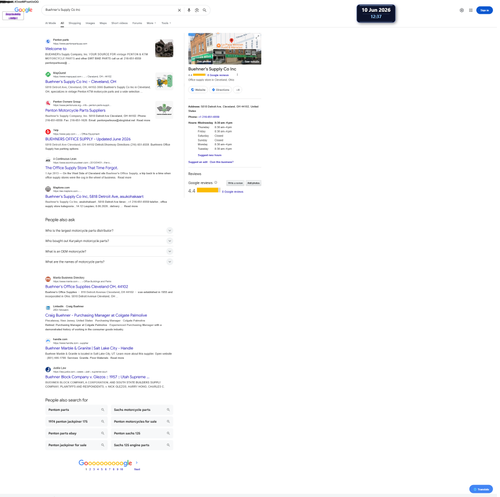Click search icon on 'Sachs motorcycle parts' suggestion
Screen dimensions: 500x497
pyautogui.click(x=168, y=410)
